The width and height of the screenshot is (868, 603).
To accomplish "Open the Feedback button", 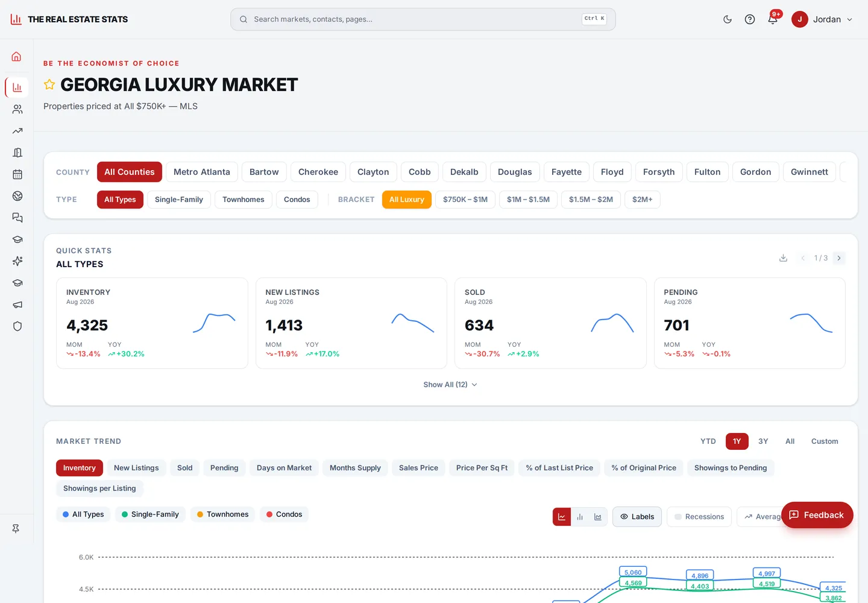I will [817, 515].
